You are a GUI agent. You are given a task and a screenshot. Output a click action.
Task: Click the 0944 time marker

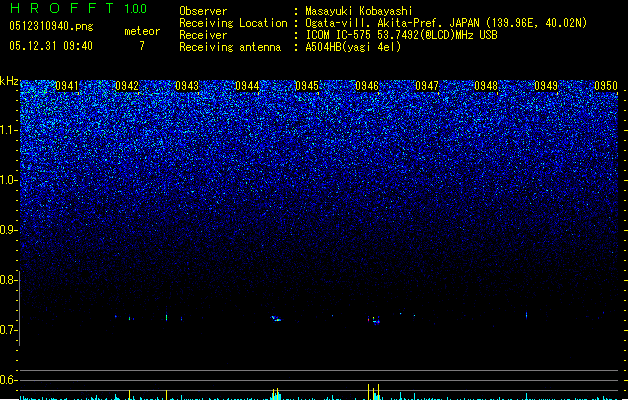point(247,86)
